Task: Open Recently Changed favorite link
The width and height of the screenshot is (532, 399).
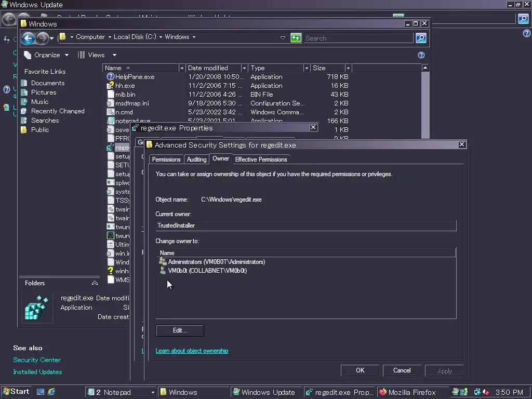Action: click(x=58, y=111)
